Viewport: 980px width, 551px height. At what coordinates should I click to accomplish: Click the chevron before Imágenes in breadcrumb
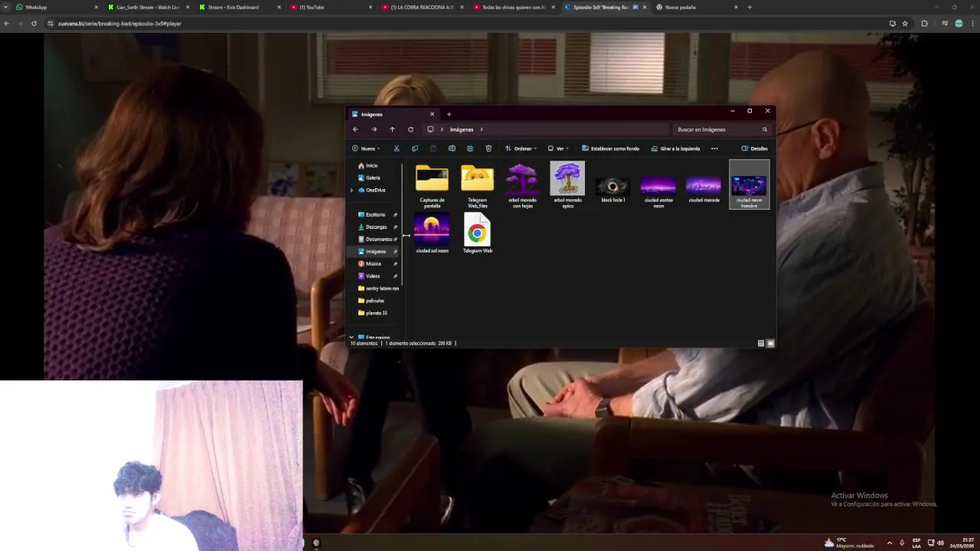[443, 129]
